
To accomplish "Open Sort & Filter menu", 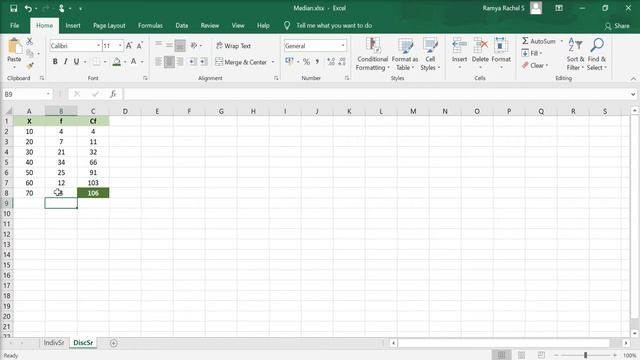I will (575, 54).
